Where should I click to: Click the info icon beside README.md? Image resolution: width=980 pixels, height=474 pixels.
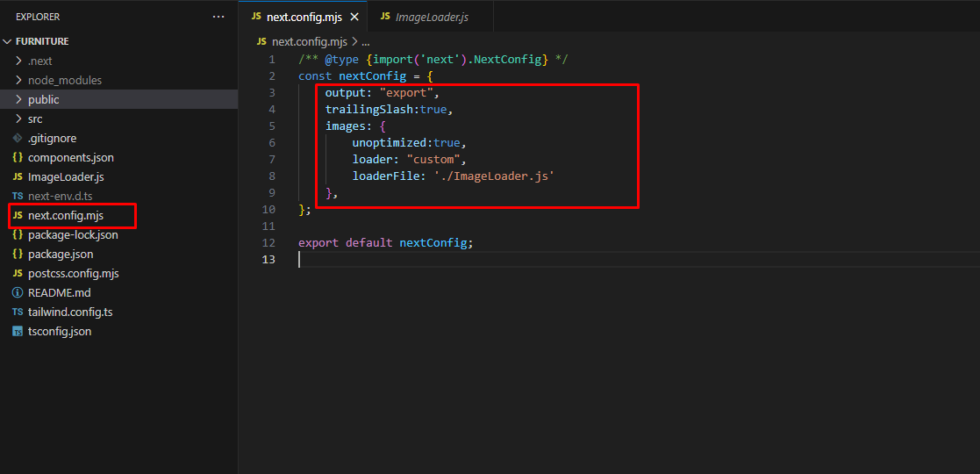[18, 292]
